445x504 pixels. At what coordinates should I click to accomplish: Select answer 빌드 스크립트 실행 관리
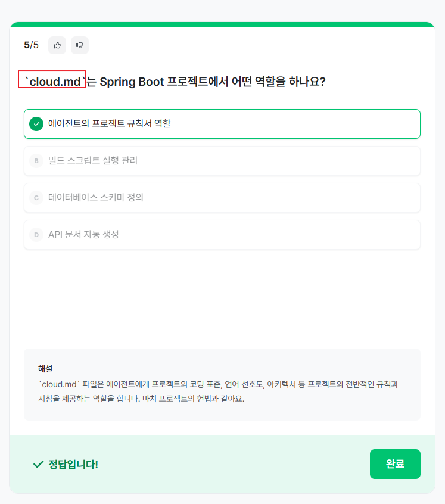click(222, 161)
